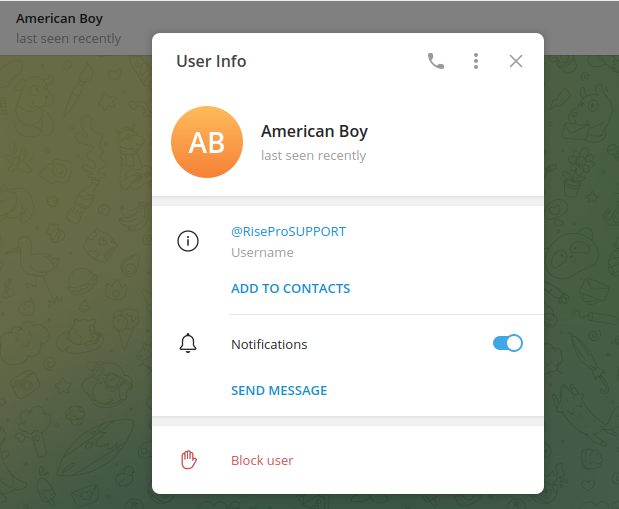Open the three-dot more options menu
This screenshot has width=619, height=509.
476,61
